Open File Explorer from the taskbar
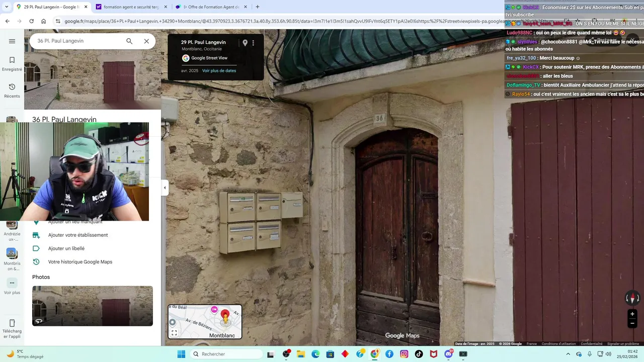Image resolution: width=644 pixels, height=362 pixels. (x=301, y=354)
